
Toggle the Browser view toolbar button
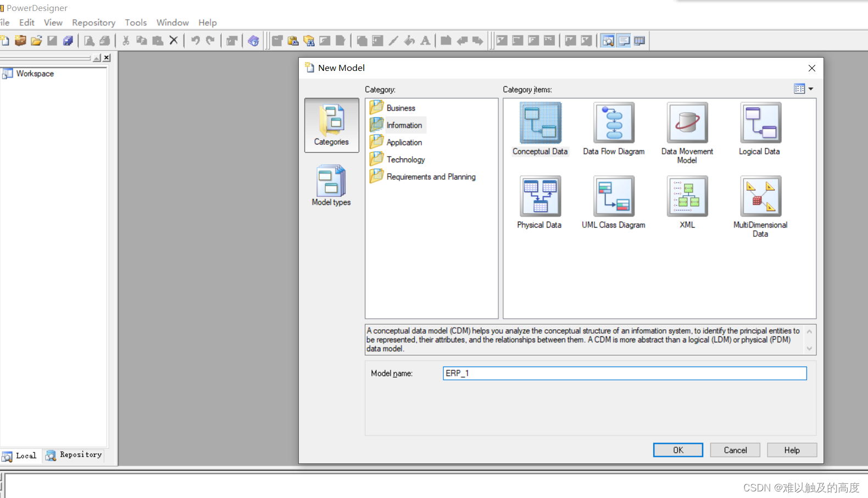[x=608, y=41]
